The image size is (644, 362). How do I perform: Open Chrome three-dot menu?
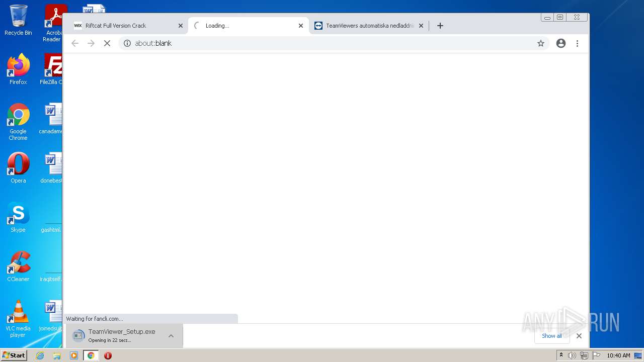578,43
